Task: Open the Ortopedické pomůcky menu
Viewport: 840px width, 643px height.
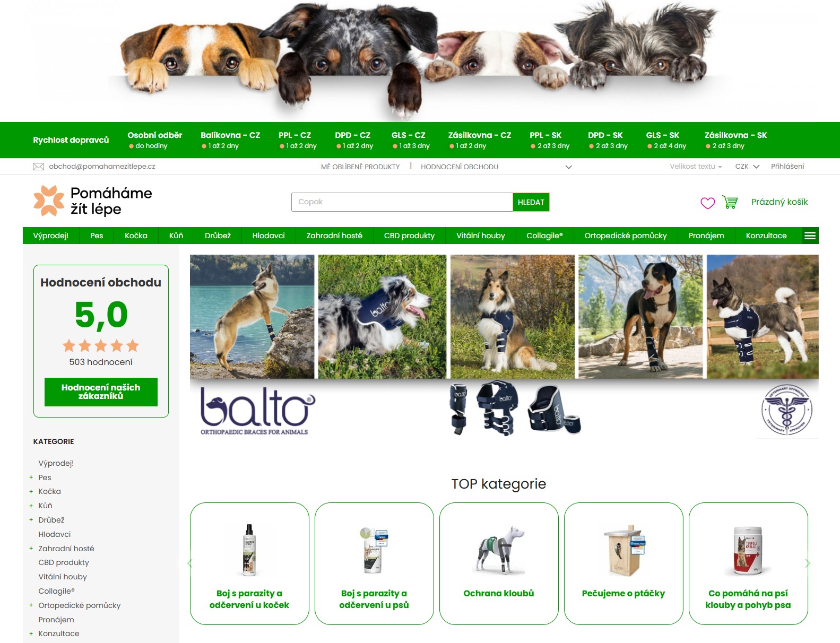Action: 626,236
